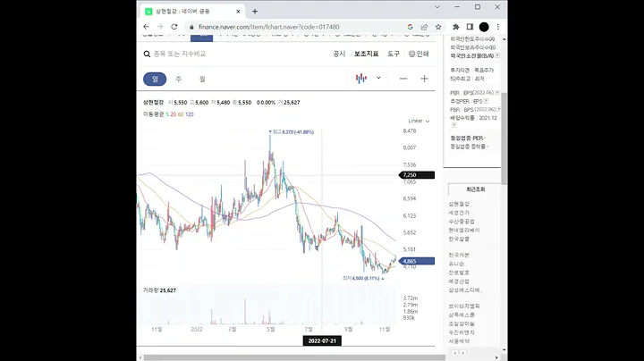Click the finance.naver.com URL in address bar
The image size is (644, 361).
268,27
